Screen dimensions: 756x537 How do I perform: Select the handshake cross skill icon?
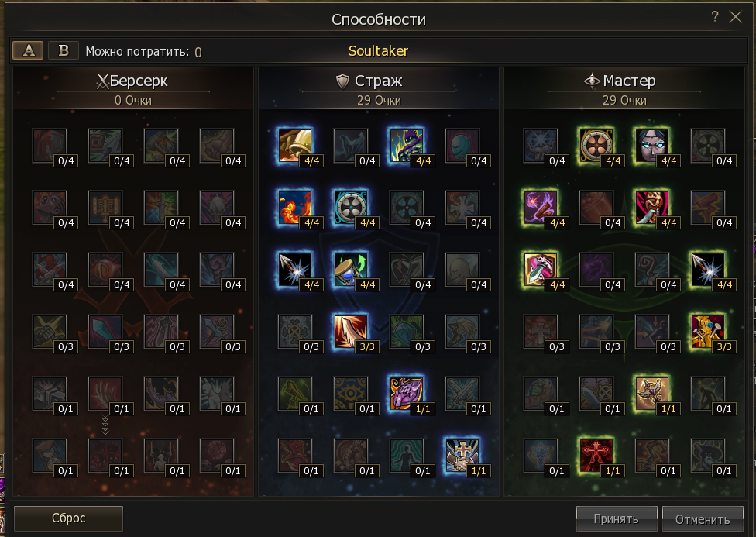point(462,455)
